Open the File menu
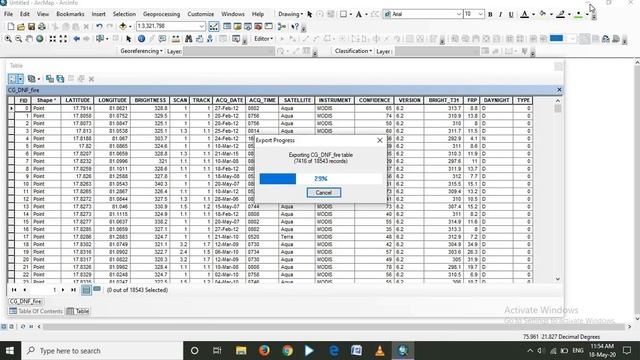640x360 pixels. click(x=8, y=14)
